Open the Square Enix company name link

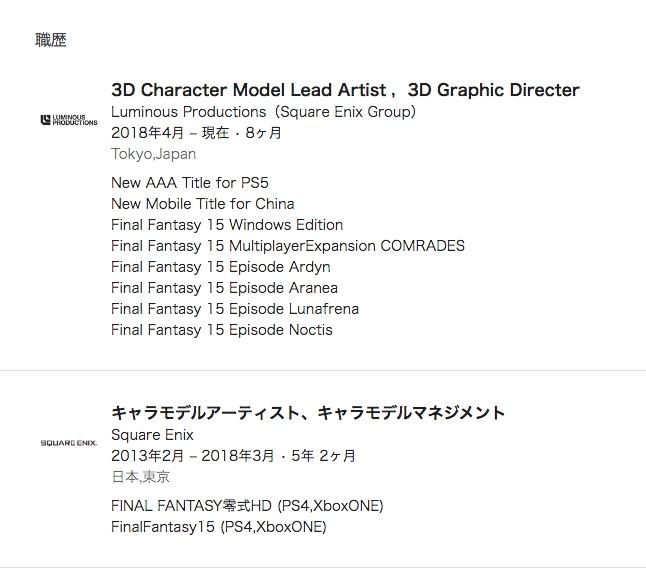pos(152,435)
